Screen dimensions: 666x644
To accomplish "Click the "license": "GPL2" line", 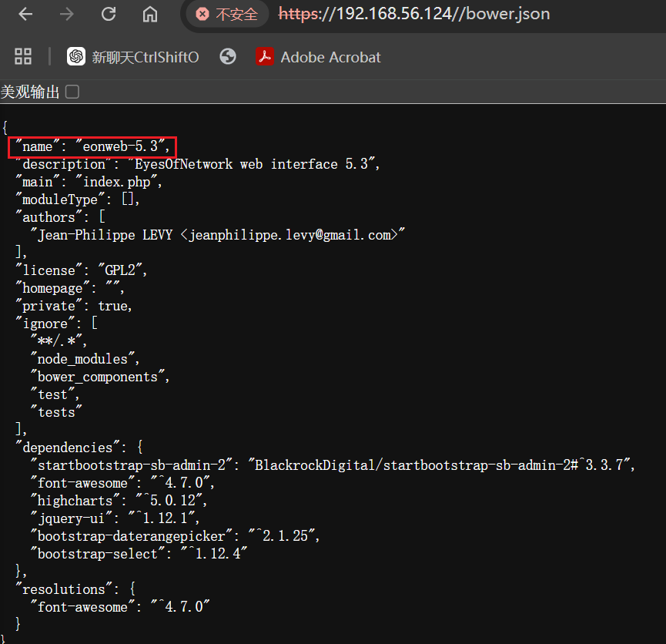I will pos(81,270).
